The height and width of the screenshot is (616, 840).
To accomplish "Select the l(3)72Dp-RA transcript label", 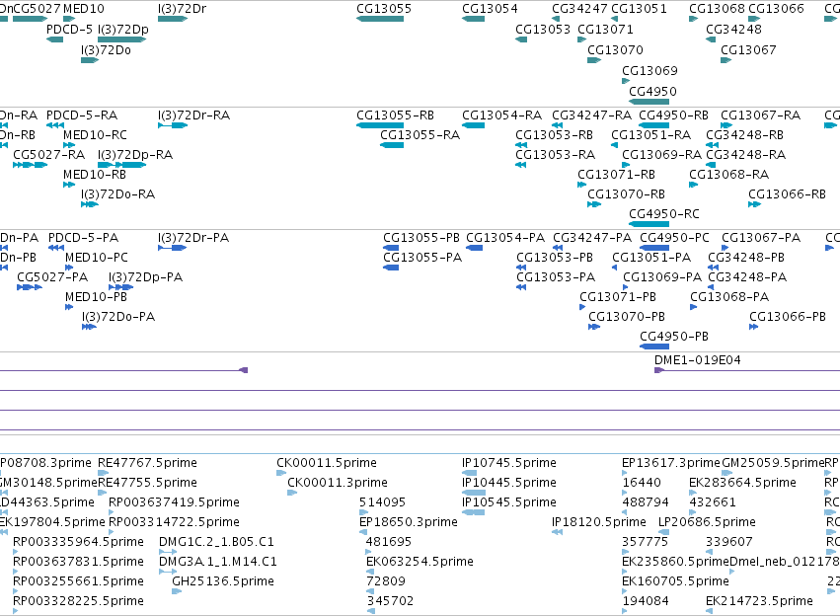I will click(135, 155).
